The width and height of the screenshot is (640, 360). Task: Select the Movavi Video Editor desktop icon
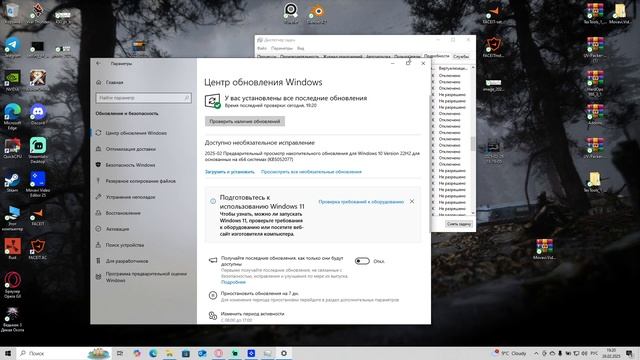(x=38, y=184)
